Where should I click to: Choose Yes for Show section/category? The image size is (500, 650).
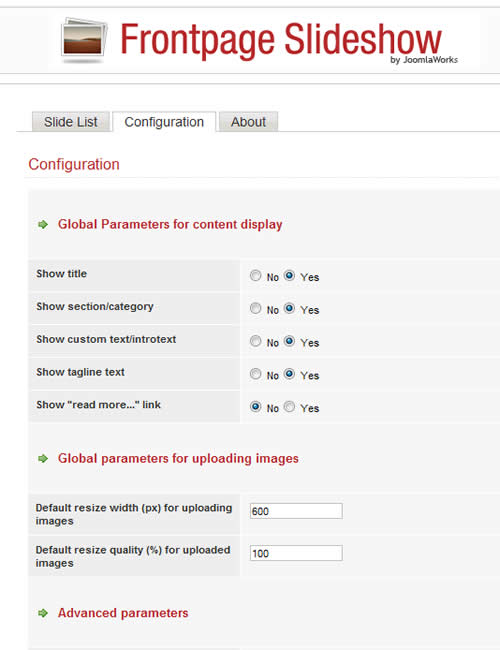(x=289, y=308)
